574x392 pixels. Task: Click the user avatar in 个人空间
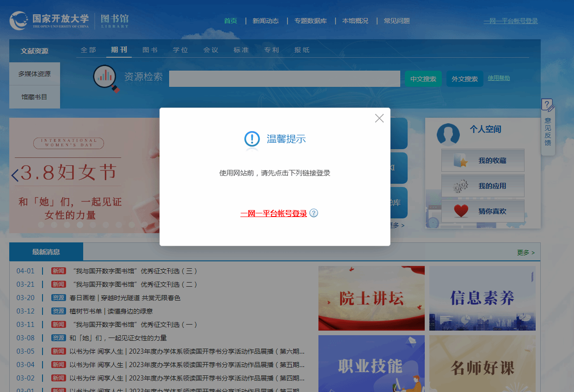click(x=448, y=134)
